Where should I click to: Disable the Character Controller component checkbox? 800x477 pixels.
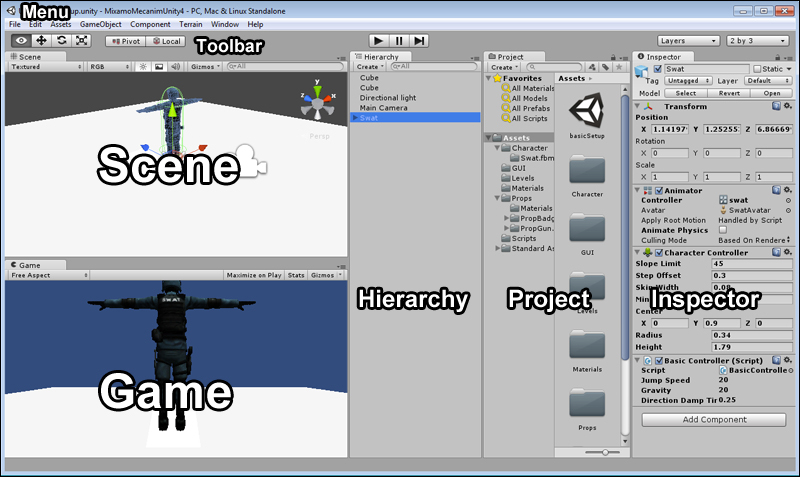[659, 252]
